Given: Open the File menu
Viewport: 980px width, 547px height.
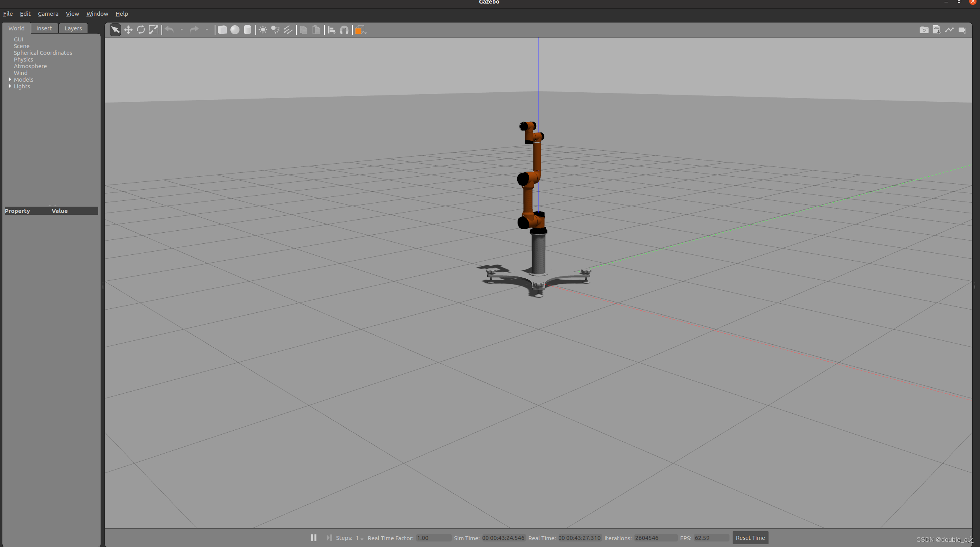Looking at the screenshot, I should [x=8, y=14].
